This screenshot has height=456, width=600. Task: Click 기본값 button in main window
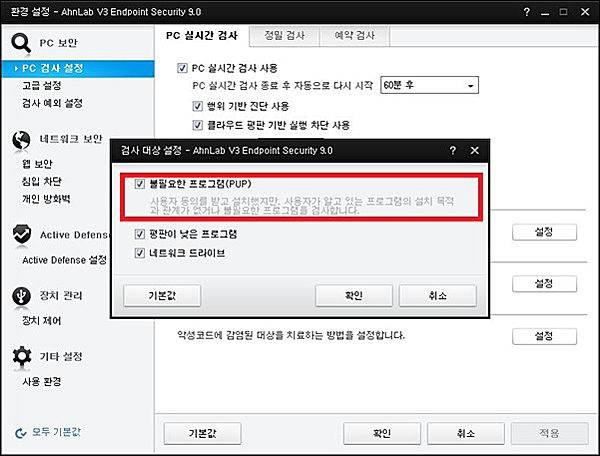[x=202, y=433]
